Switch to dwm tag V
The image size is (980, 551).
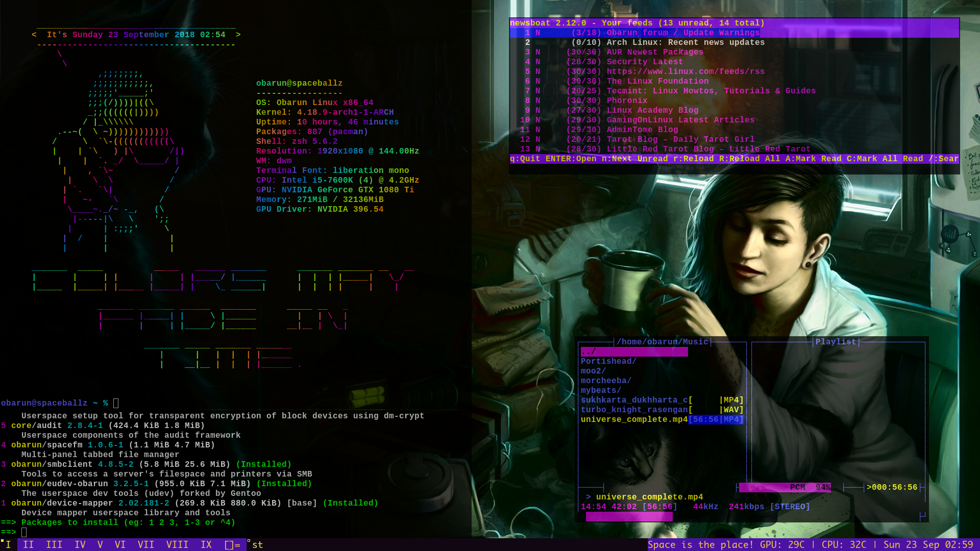pyautogui.click(x=100, y=545)
